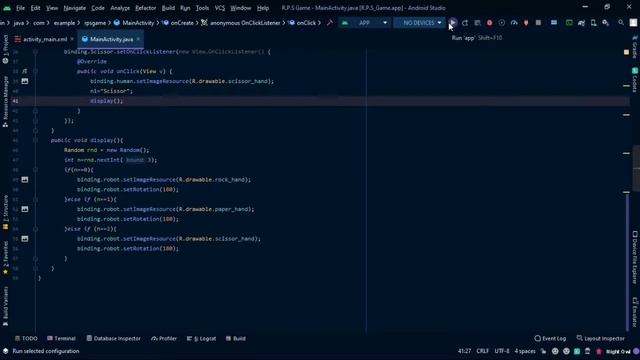Viewport: 640px width, 360px height.
Task: Click the red Debug app icon
Action: 489,23
